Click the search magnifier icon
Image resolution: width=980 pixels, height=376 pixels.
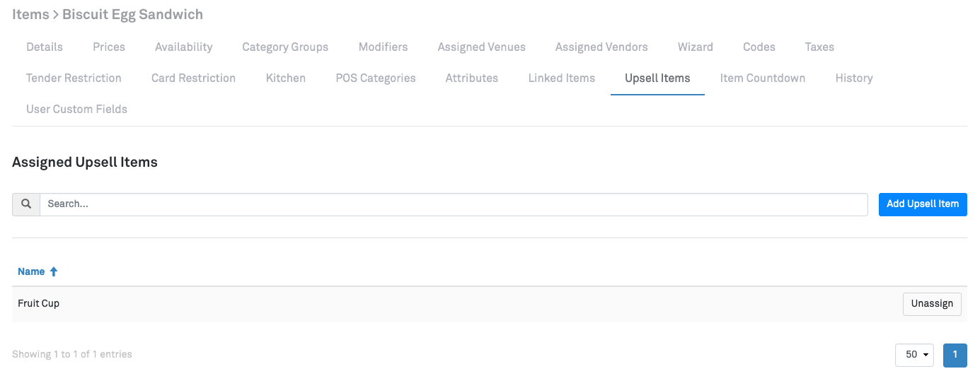26,204
